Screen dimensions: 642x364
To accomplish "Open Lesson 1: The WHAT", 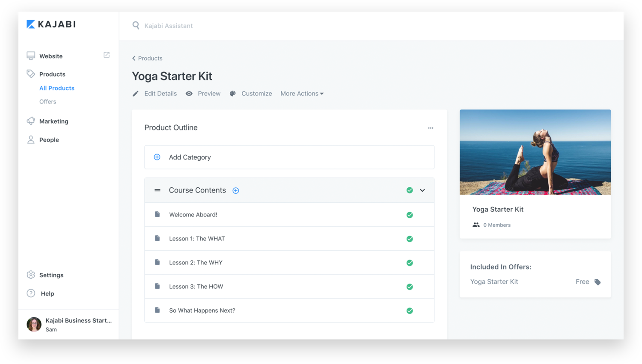I will point(197,239).
